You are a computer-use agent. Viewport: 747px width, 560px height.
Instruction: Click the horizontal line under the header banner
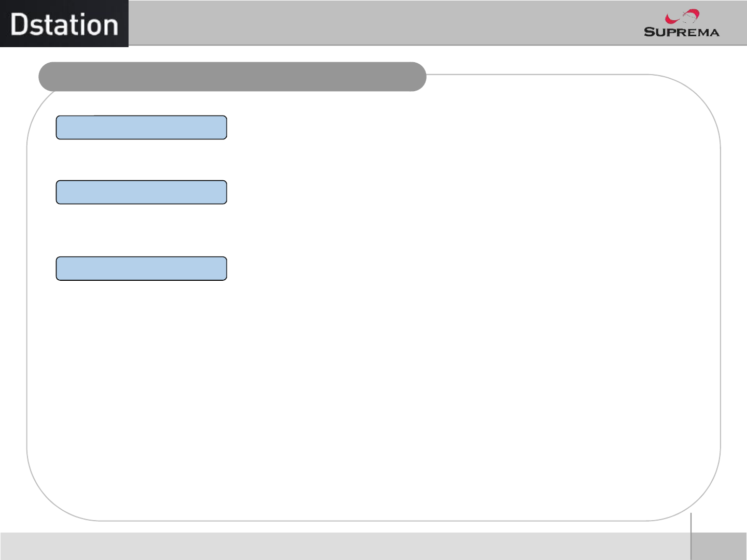438,45
